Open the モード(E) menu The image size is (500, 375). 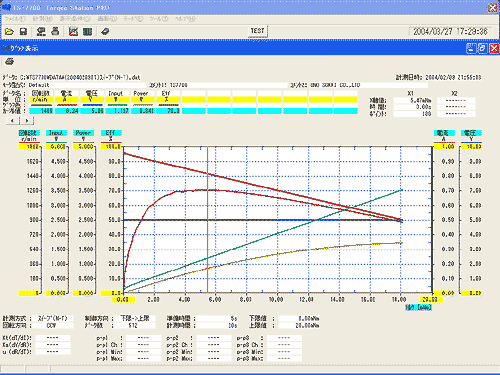click(x=133, y=19)
